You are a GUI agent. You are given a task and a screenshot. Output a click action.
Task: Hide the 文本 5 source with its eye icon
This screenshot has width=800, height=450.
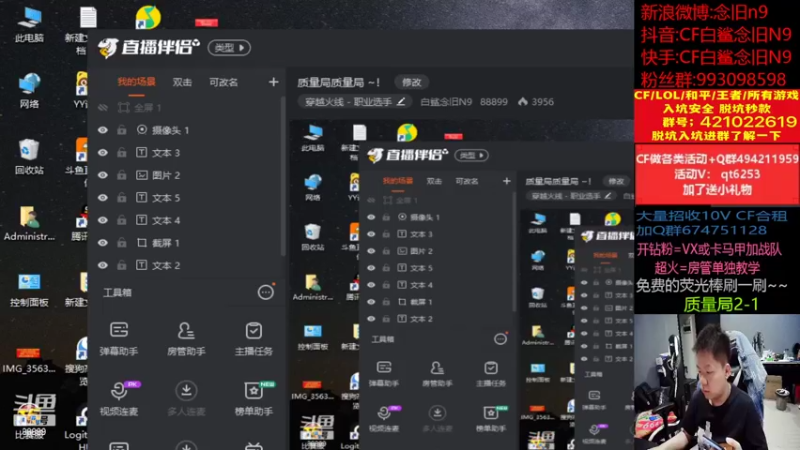103,197
